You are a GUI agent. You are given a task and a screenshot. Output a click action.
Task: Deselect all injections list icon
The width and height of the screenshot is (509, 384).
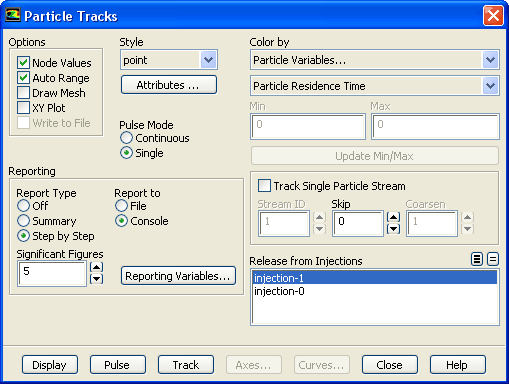tap(493, 259)
